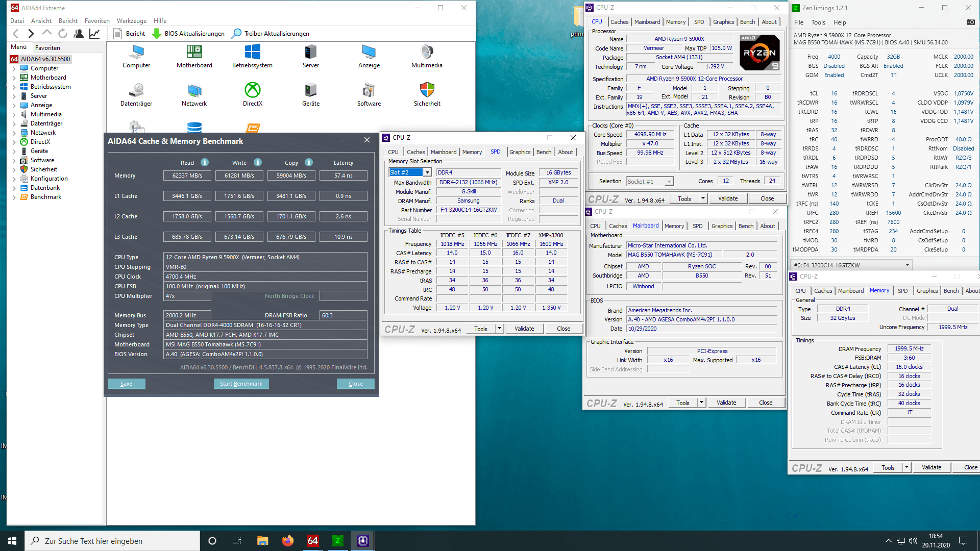The image size is (980, 551).
Task: Open the Anzeige category icon
Action: tap(369, 56)
